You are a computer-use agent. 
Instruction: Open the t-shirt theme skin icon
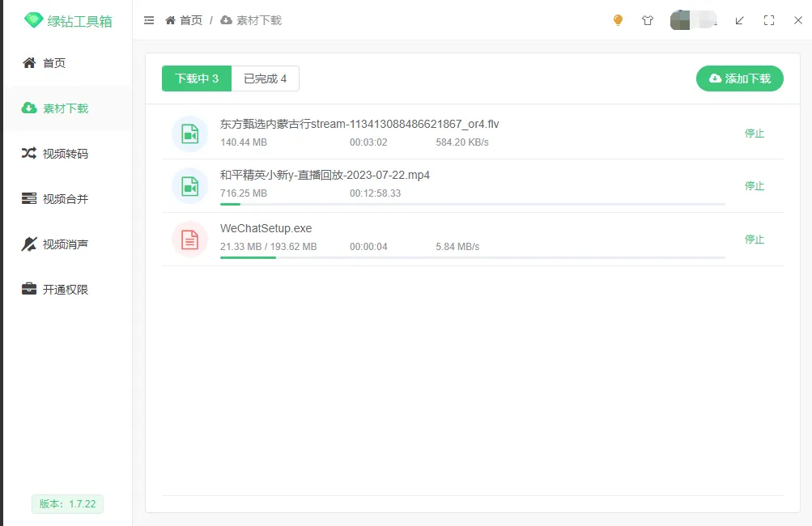[648, 20]
